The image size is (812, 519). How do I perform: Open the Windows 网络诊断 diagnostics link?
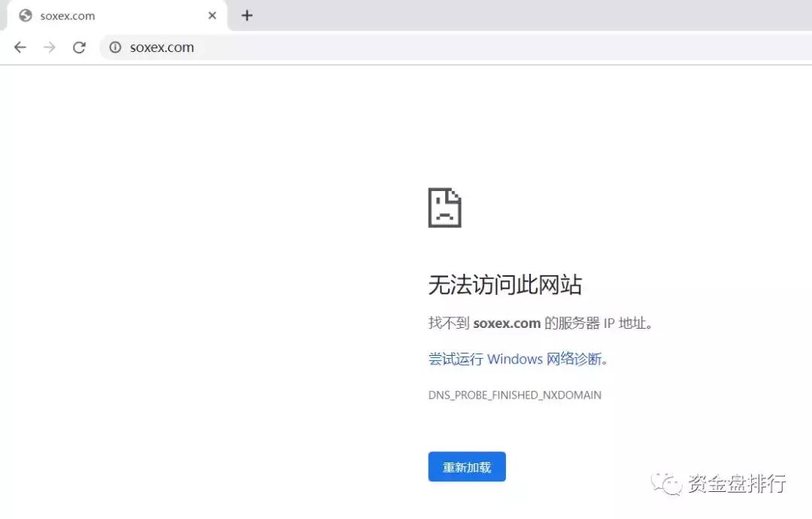[517, 360]
